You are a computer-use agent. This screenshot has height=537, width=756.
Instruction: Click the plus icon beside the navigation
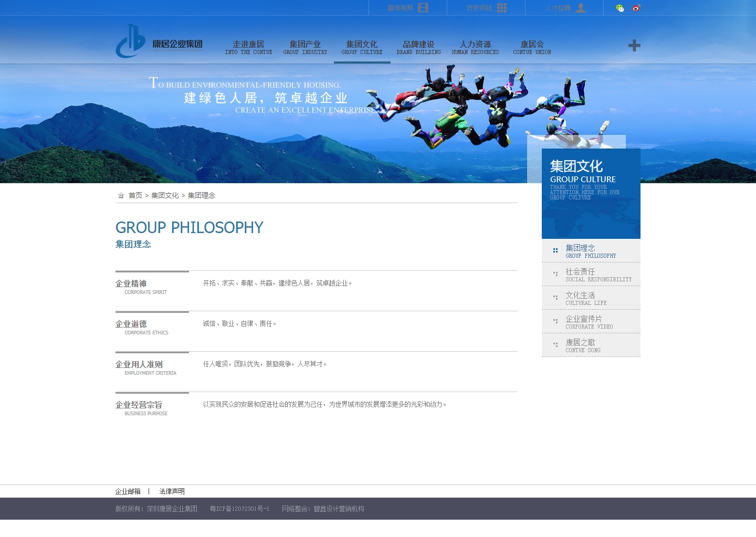[634, 46]
